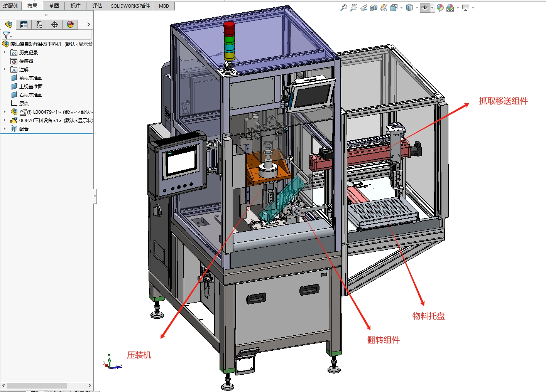Click the 评估 tab
This screenshot has width=546, height=392.
tap(97, 6)
